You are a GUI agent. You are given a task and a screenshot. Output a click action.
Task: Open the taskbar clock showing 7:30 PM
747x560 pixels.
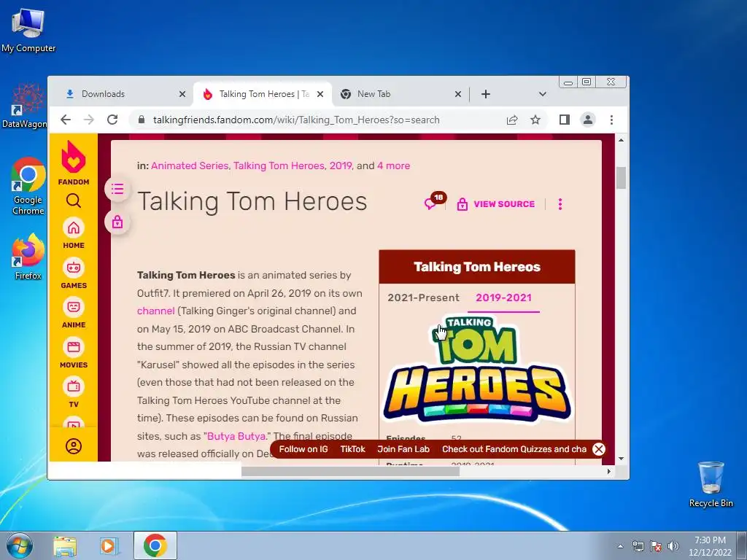tap(710, 546)
